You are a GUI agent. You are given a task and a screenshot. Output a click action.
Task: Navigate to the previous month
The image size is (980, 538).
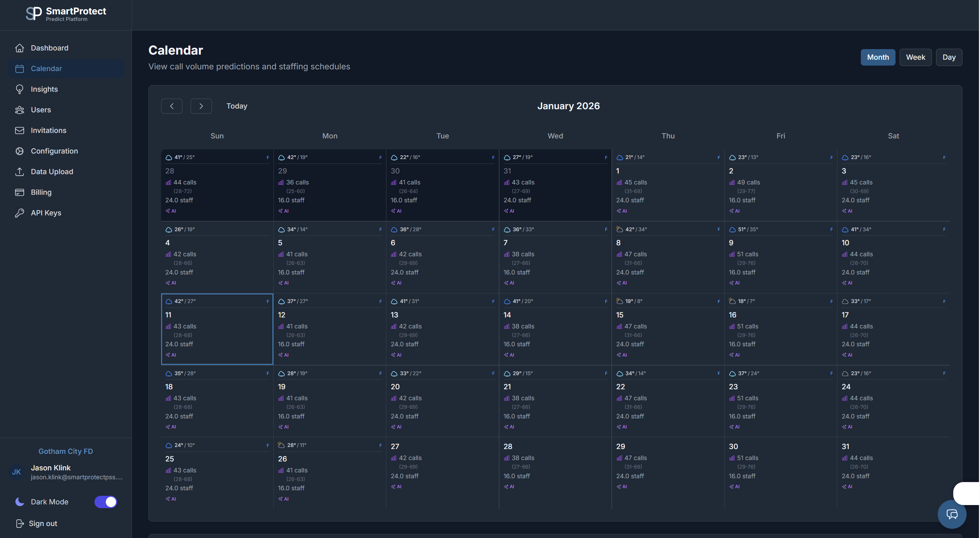[172, 106]
